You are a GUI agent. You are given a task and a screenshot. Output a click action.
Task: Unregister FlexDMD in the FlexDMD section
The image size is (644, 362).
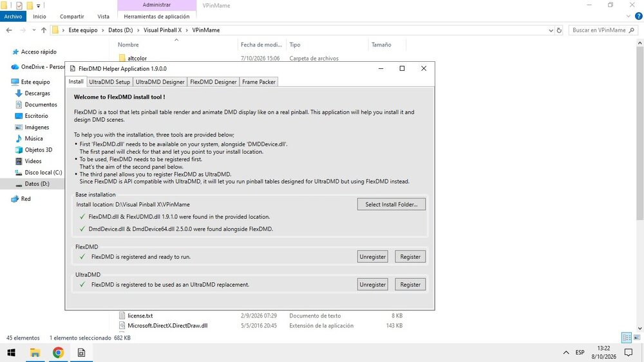point(372,257)
